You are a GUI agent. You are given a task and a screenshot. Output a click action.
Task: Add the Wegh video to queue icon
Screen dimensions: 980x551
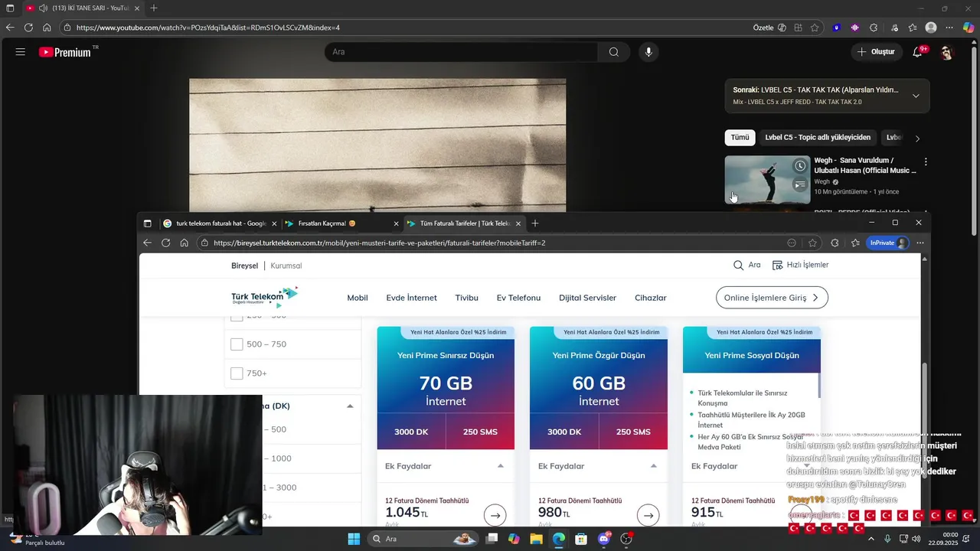[x=800, y=184]
